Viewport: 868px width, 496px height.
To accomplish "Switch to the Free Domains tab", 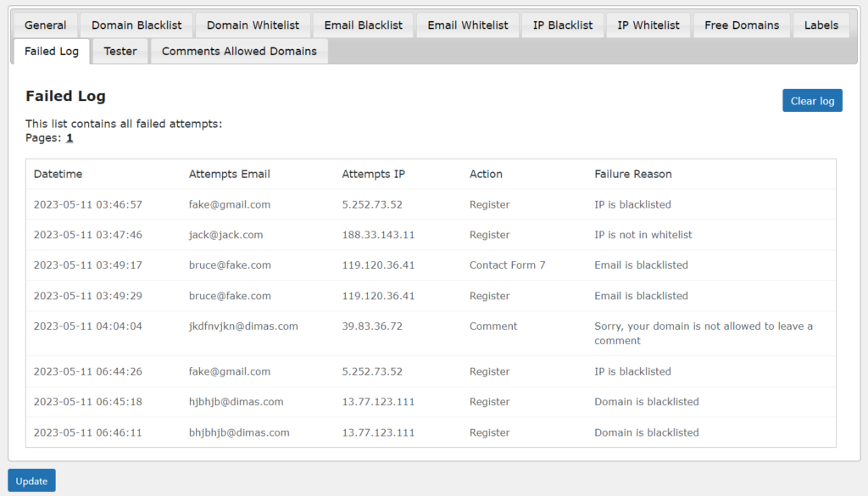I will [741, 25].
